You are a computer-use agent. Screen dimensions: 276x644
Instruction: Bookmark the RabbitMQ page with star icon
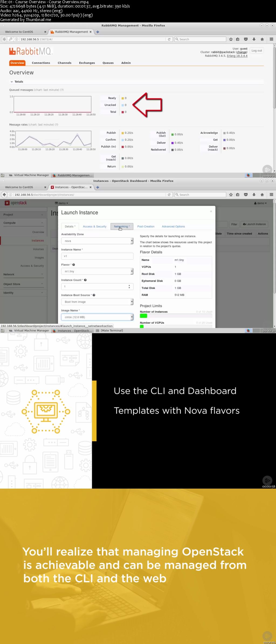pyautogui.click(x=231, y=39)
